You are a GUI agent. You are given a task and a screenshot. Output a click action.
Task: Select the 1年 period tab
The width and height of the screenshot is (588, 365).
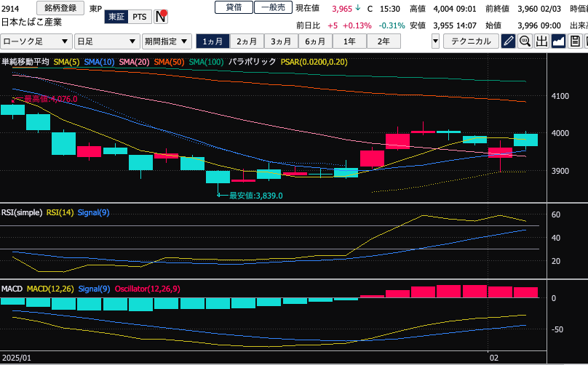(349, 41)
